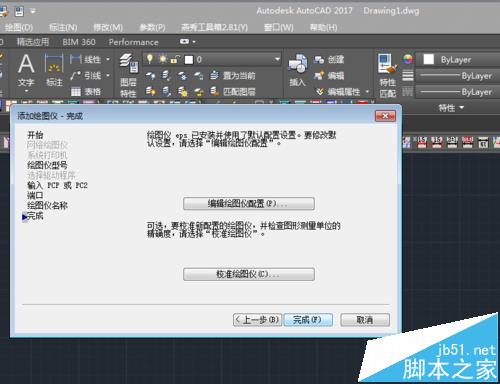Open the 图层特性 layer properties manager

click(128, 76)
